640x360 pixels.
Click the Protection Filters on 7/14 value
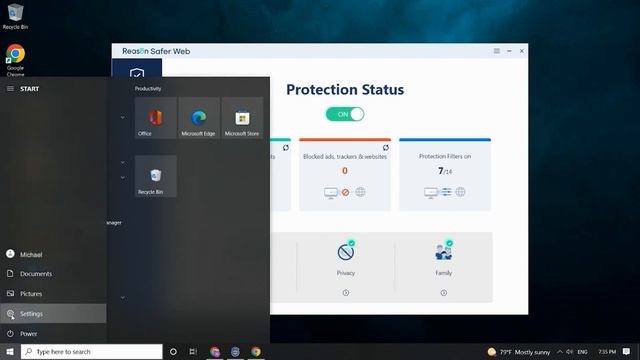point(445,171)
